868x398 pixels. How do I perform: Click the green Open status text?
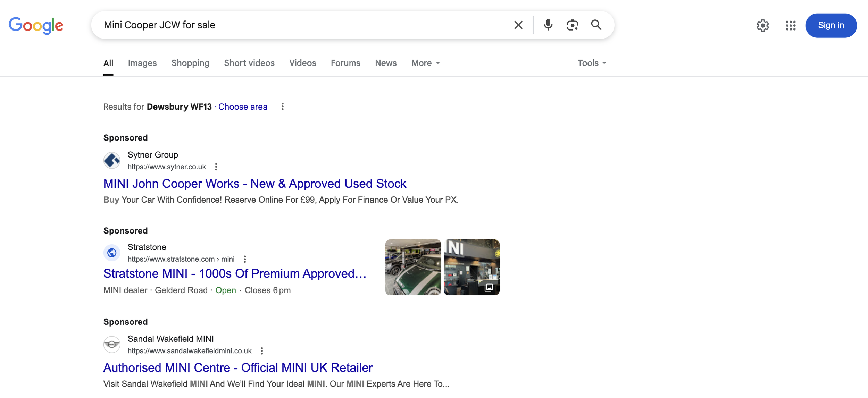[x=226, y=290]
